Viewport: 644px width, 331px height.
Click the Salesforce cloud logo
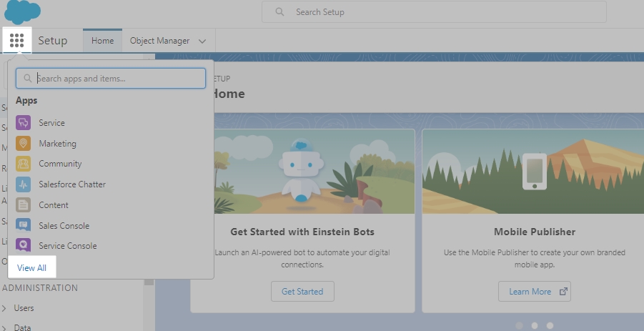[x=23, y=12]
